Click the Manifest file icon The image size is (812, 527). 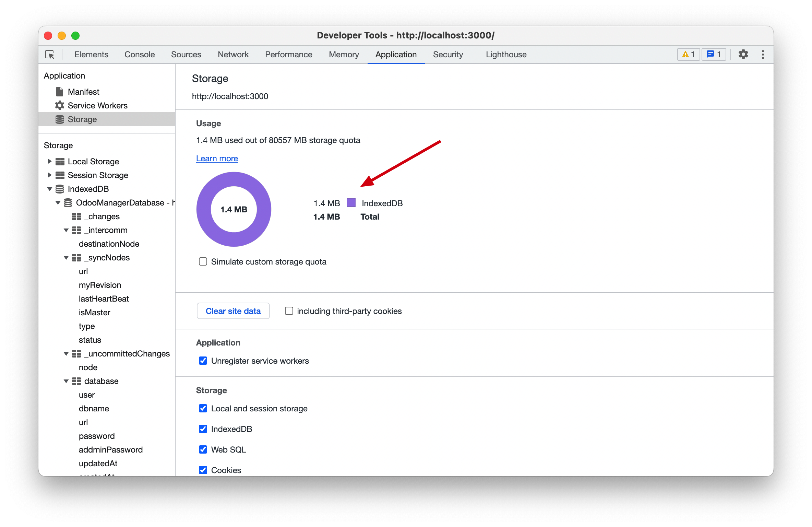point(60,92)
